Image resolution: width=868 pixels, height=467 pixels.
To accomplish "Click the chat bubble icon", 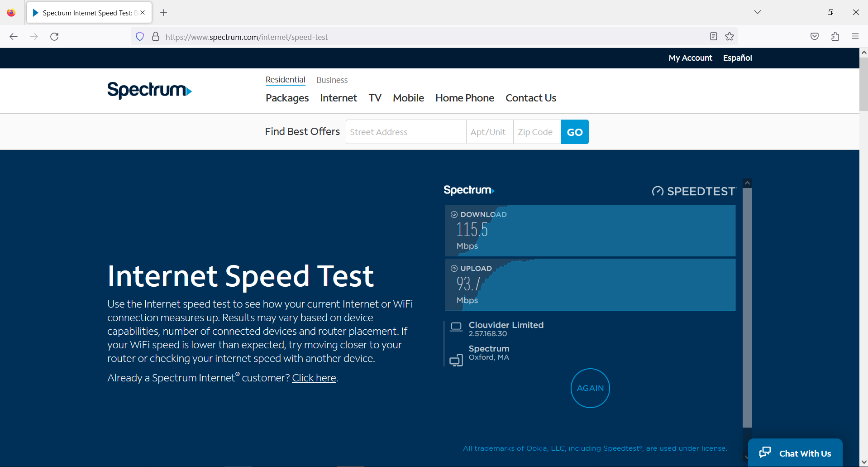I will (765, 452).
